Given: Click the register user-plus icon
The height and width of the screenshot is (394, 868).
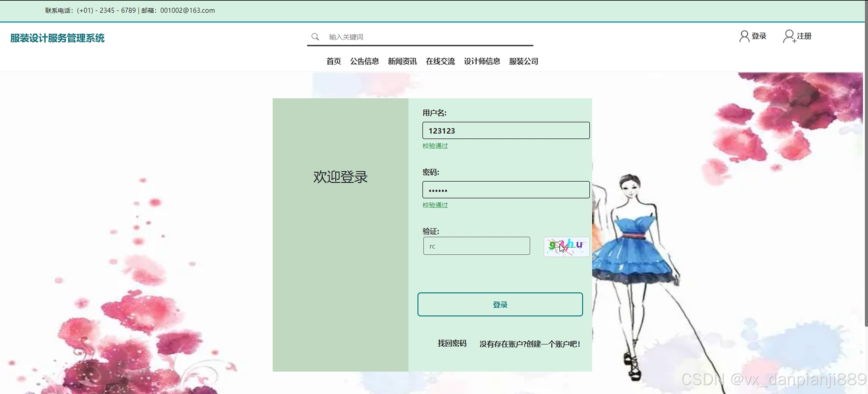Looking at the screenshot, I should click(x=789, y=36).
